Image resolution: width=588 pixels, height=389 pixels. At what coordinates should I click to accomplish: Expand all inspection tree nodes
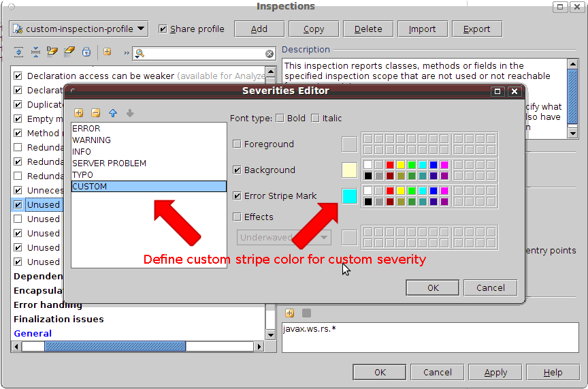(18, 52)
